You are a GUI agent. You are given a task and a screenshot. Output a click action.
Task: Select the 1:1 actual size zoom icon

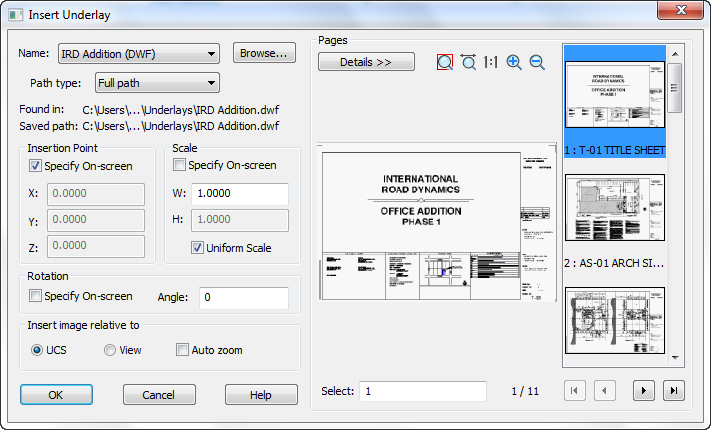[x=490, y=62]
